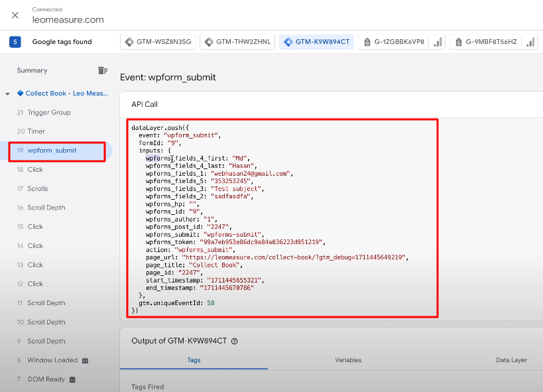Open analytics bars icon next to G-1ZGBBK6VP8
Viewport: 543px width, 392px height.
[x=438, y=42]
